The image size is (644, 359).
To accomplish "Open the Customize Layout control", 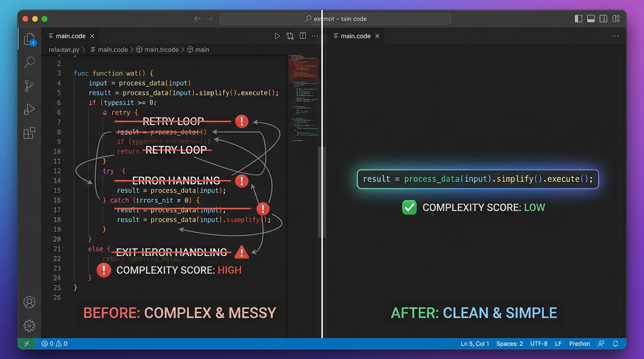I will (616, 19).
